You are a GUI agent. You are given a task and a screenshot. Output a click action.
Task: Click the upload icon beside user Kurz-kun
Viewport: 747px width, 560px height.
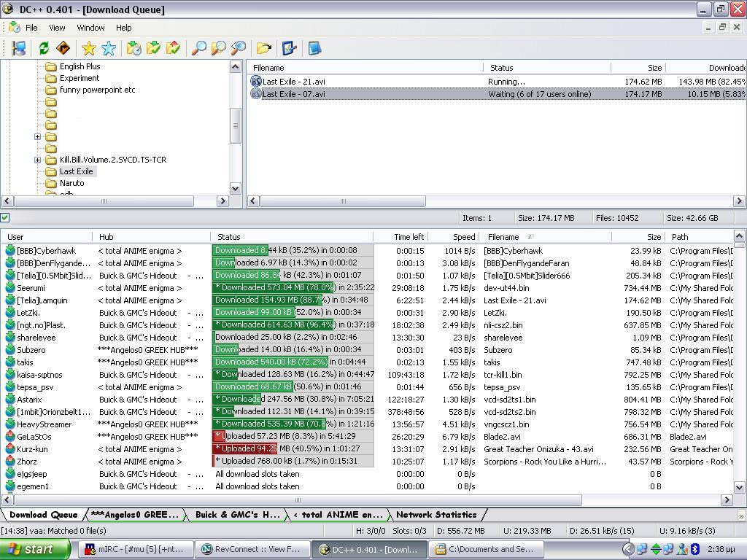pyautogui.click(x=10, y=448)
